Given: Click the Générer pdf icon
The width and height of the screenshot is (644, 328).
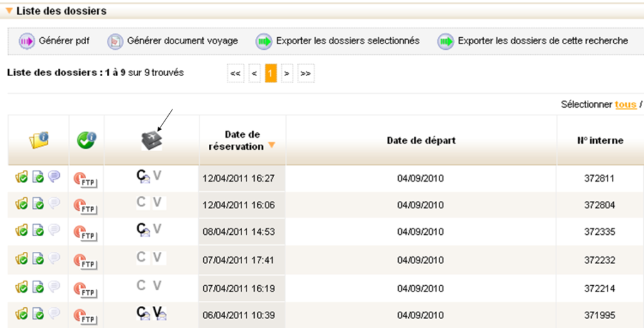Looking at the screenshot, I should 26,42.
